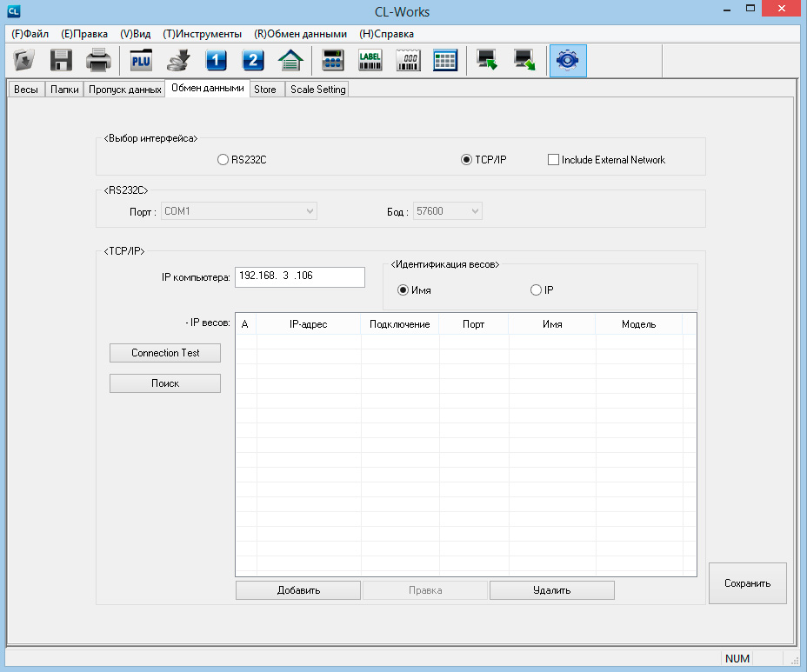Image resolution: width=807 pixels, height=672 pixels.
Task: Enable Include External Network checkbox
Action: point(553,160)
